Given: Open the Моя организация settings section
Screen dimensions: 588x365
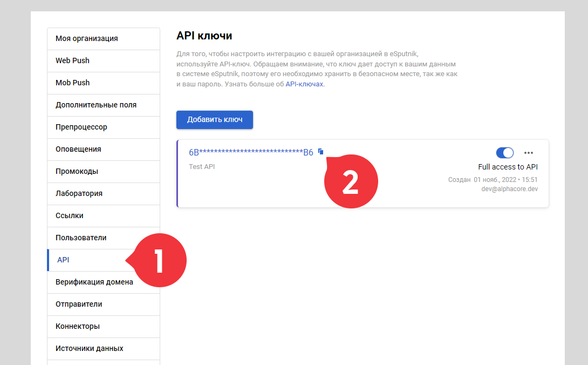Looking at the screenshot, I should (x=104, y=39).
